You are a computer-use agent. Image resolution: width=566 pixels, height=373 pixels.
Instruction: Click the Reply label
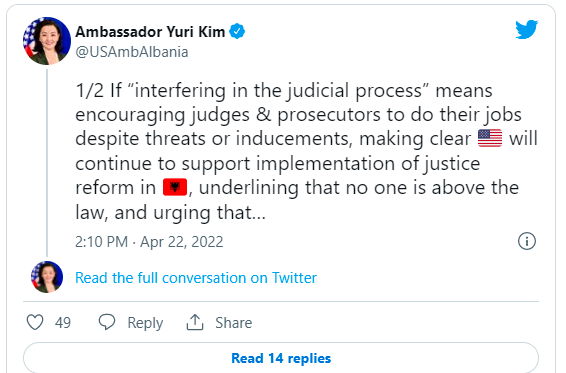tap(145, 322)
